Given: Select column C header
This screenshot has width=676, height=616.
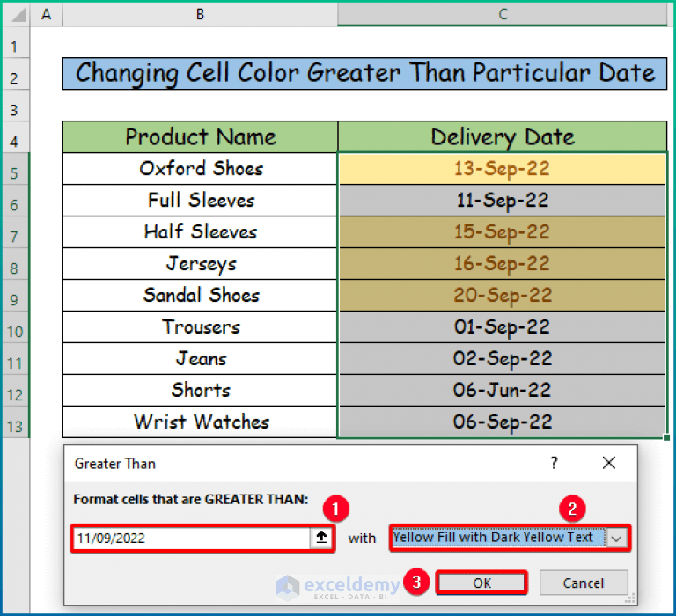Looking at the screenshot, I should coord(503,15).
